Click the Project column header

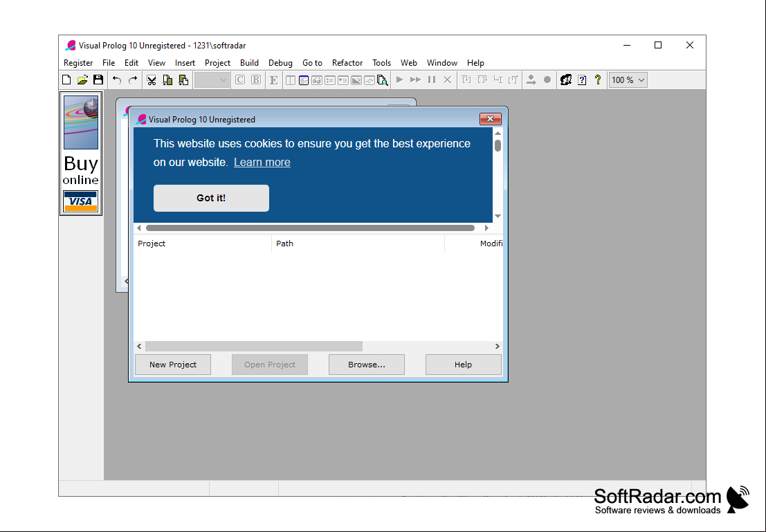point(202,244)
